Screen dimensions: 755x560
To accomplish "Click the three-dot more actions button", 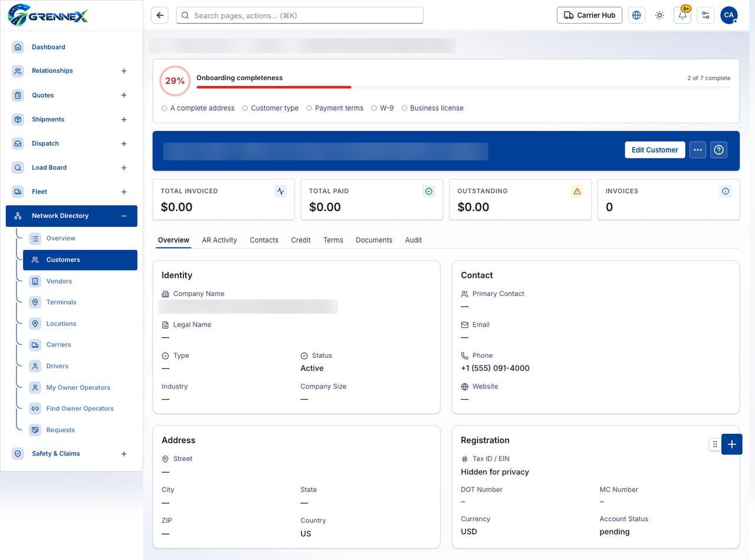I will [x=698, y=150].
